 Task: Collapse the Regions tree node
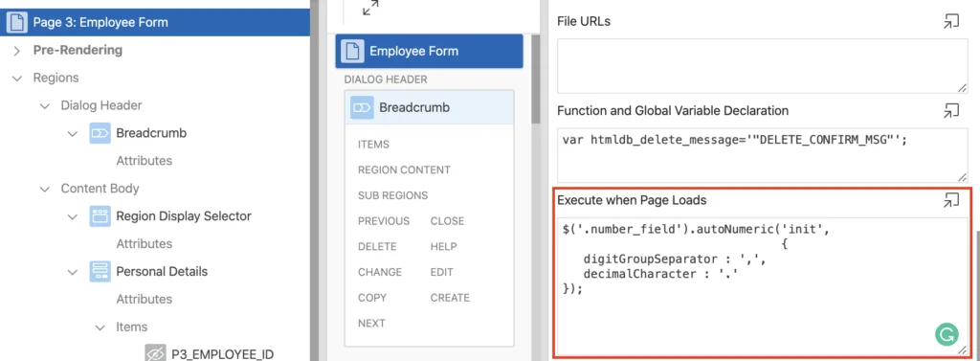17,79
